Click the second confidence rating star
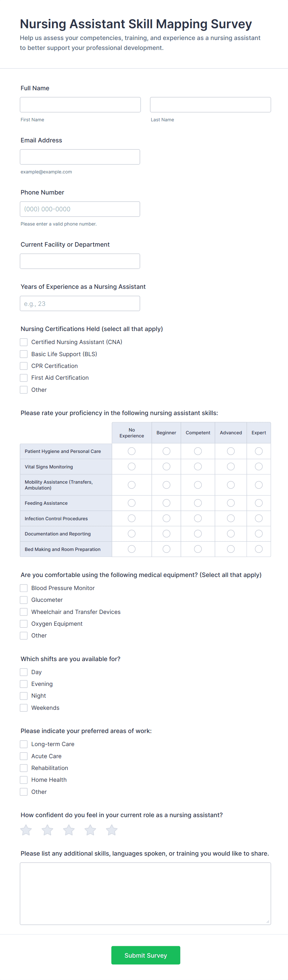The width and height of the screenshot is (288, 980). tap(47, 830)
